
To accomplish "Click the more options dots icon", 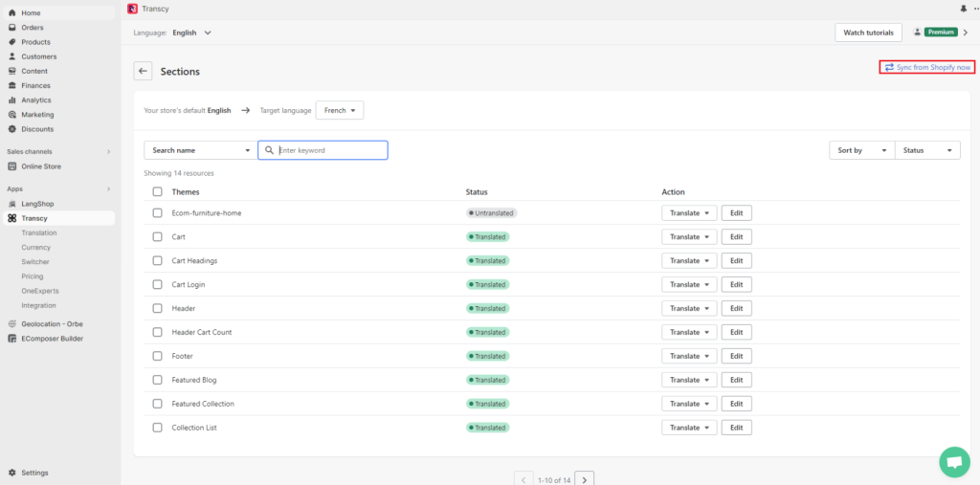I will 977,9.
